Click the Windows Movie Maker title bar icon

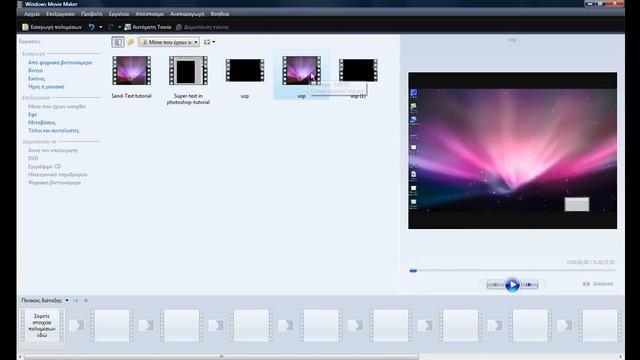20,4
